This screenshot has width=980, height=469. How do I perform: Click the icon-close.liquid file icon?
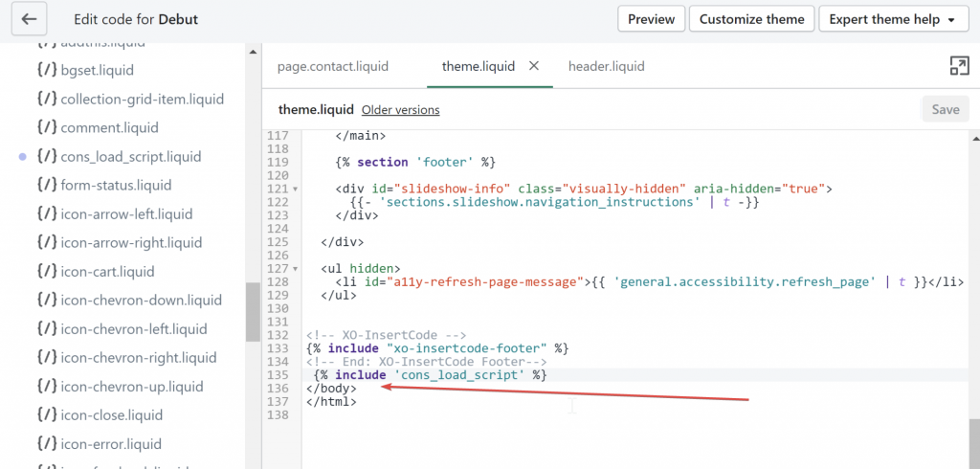[x=46, y=415]
